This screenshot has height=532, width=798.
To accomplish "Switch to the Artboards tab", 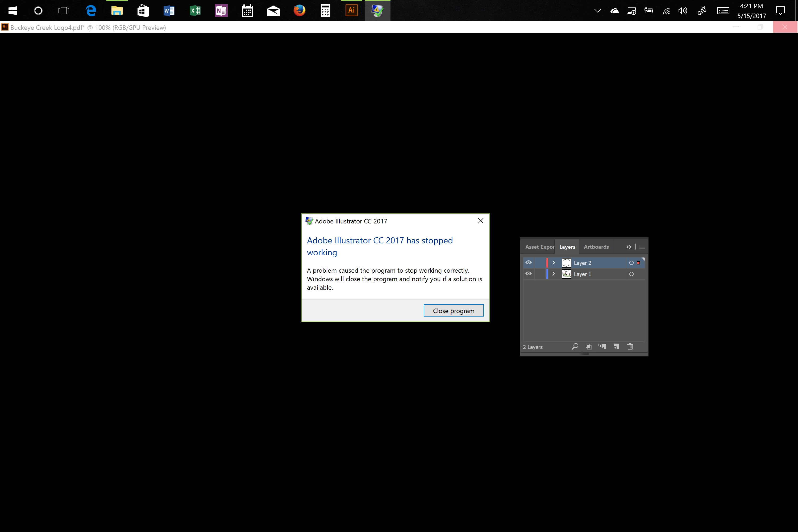I will (x=596, y=247).
